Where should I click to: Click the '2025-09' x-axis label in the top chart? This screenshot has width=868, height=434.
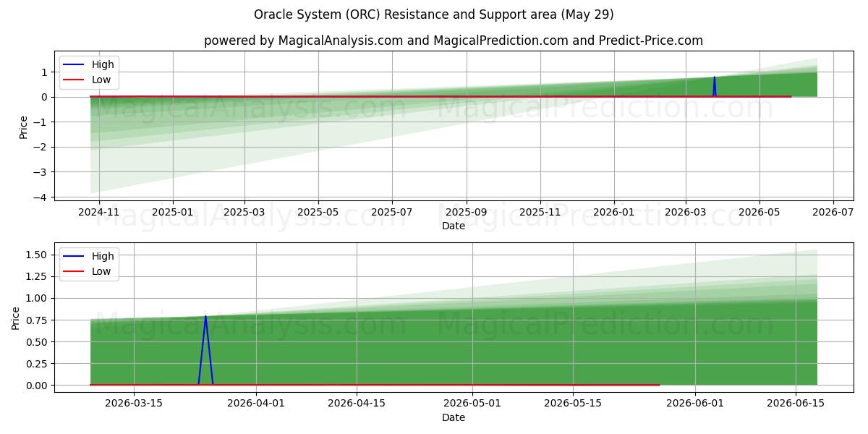click(467, 213)
